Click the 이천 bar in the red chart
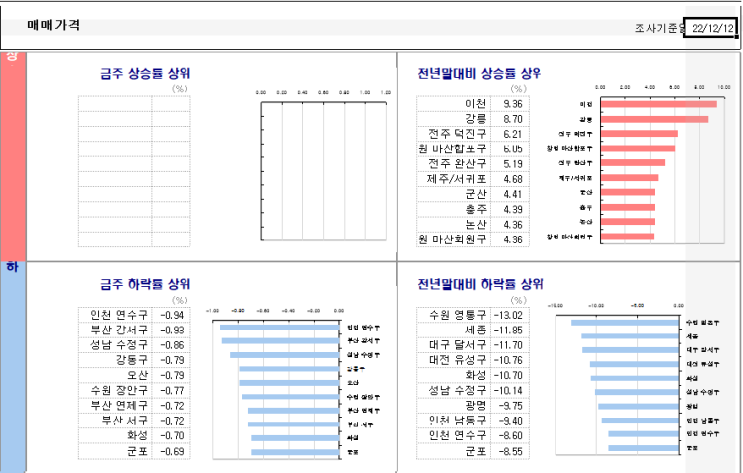743x473 pixels. tap(659, 104)
